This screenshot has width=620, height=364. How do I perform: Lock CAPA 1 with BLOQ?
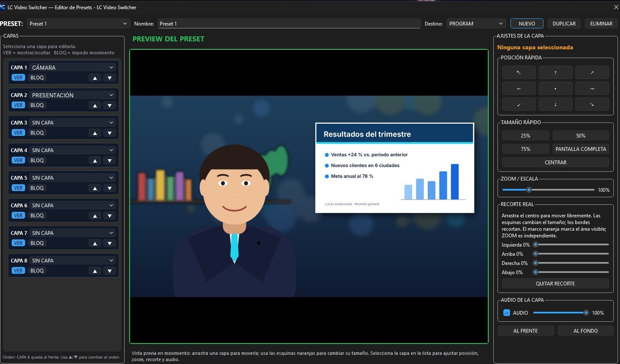(37, 78)
